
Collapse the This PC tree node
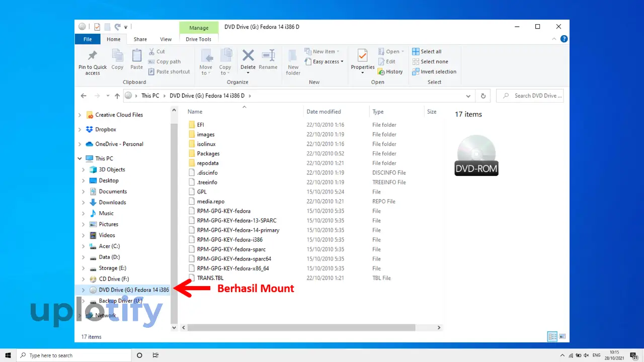(80, 158)
